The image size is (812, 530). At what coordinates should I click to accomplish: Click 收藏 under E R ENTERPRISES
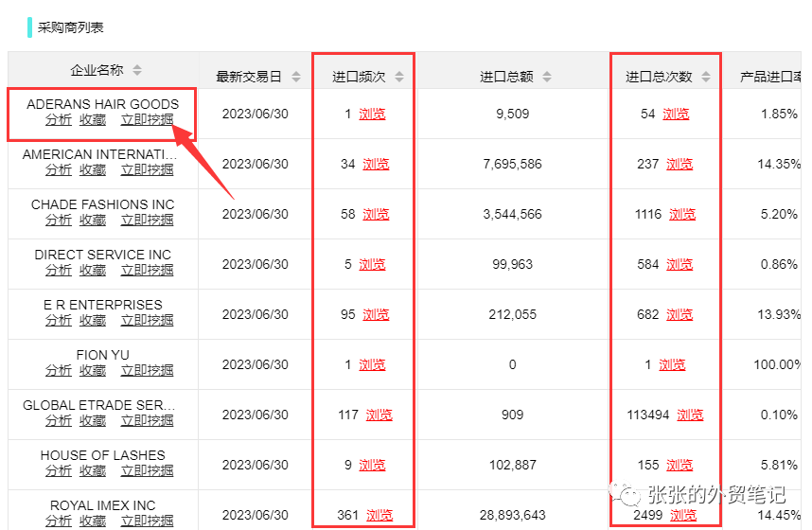[x=93, y=321]
